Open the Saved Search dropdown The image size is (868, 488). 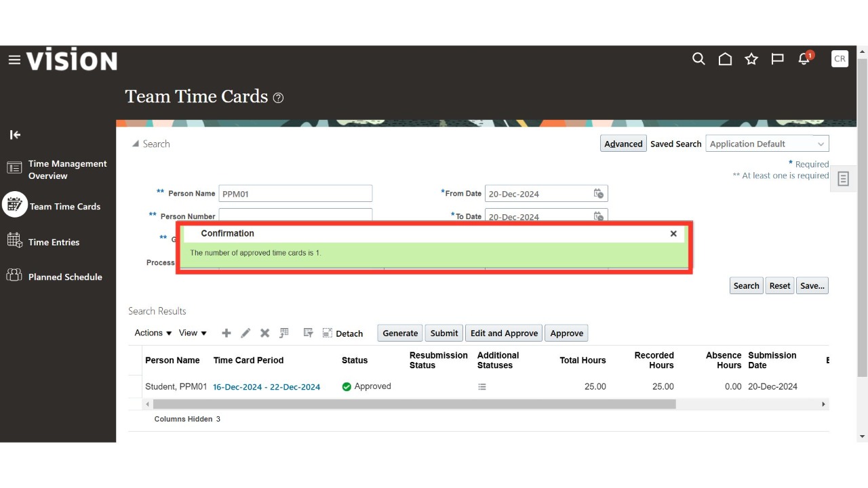[x=767, y=144]
